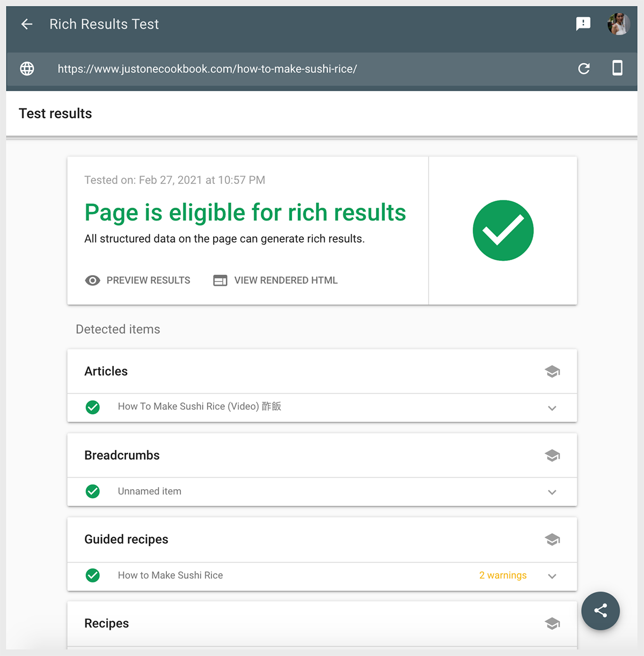
Task: Click the checkmark beside How to Make Sushi Rice
Action: [x=92, y=576]
